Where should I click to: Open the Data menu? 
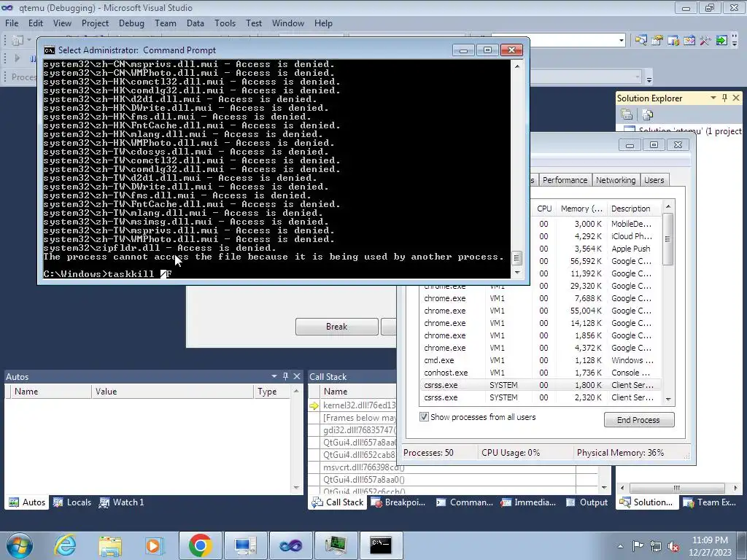195,23
